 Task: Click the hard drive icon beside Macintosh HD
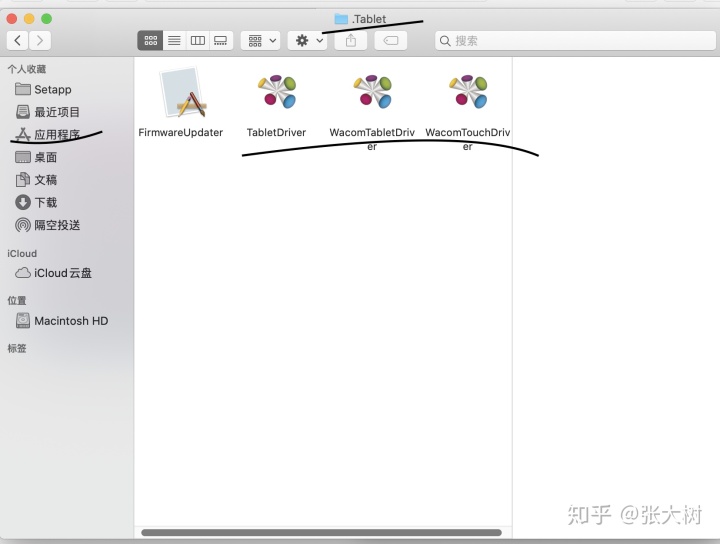[22, 320]
